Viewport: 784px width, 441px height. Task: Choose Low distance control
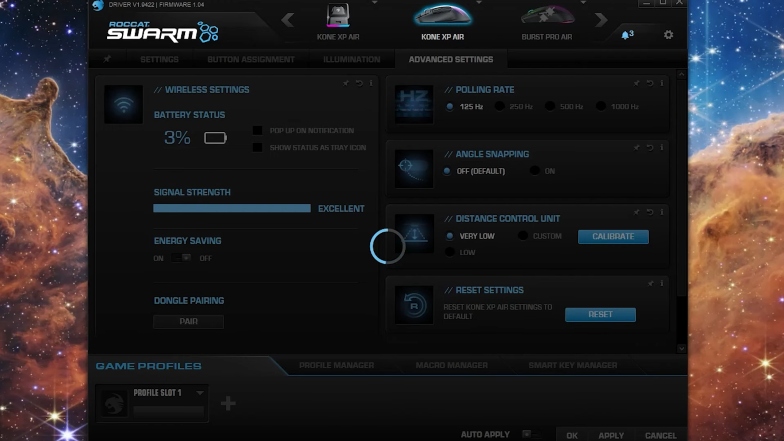coord(450,252)
